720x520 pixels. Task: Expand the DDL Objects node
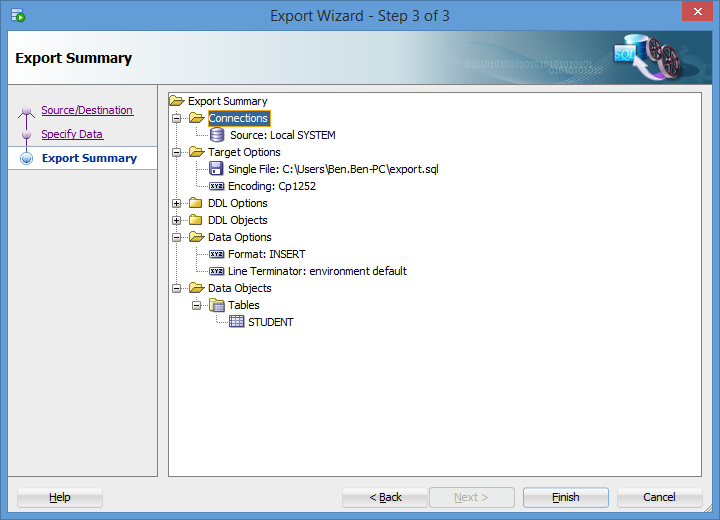[177, 220]
